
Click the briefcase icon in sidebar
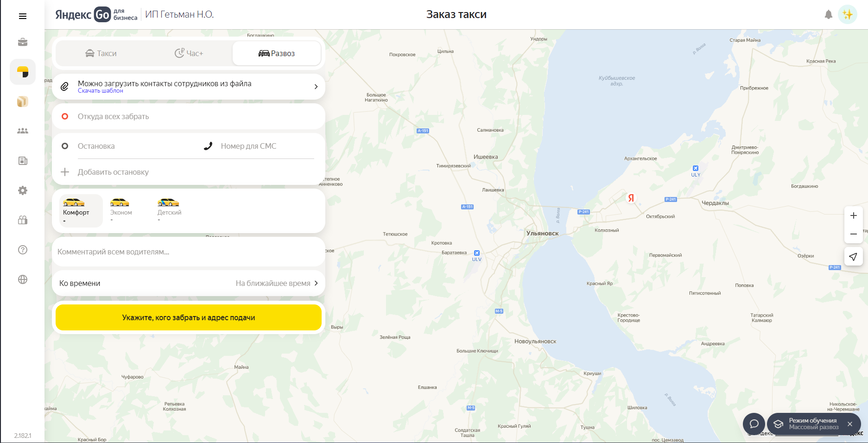pyautogui.click(x=22, y=42)
